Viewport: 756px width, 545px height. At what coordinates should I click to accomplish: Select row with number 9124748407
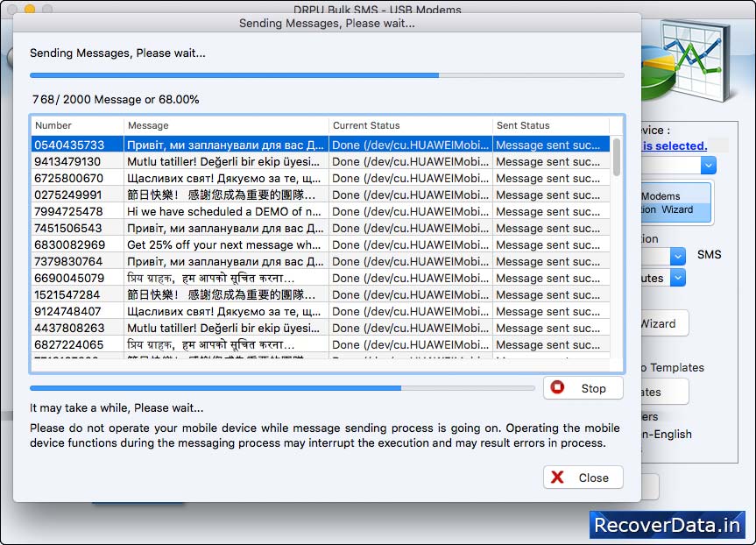coord(321,311)
